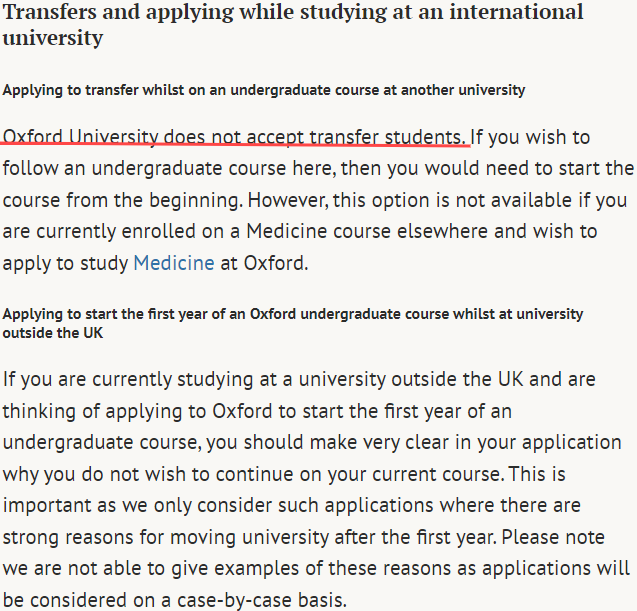The width and height of the screenshot is (637, 611).
Task: Click the words "Oxford University" starting the first paragraph
Action: point(80,137)
